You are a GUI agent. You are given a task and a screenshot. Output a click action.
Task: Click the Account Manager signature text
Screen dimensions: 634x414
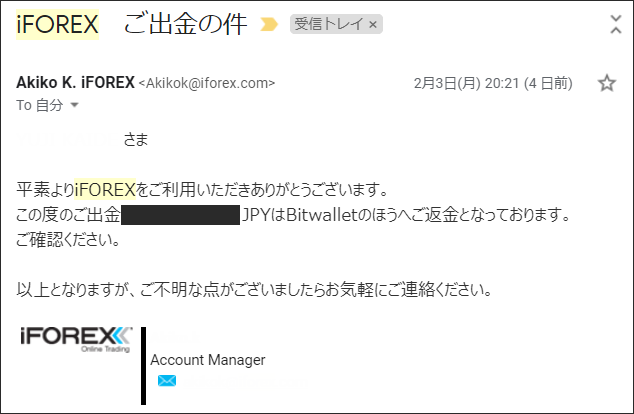click(x=208, y=360)
